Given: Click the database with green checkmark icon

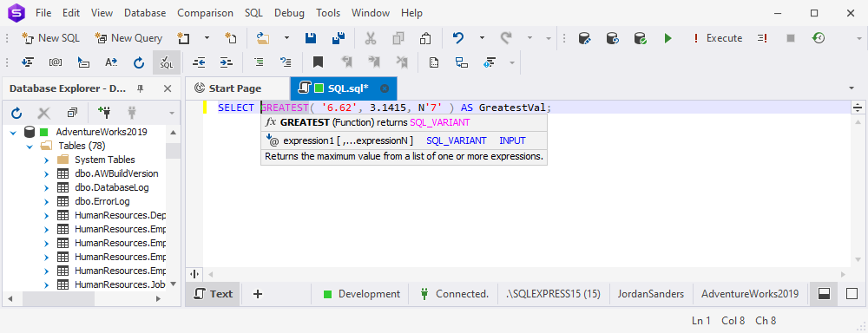Looking at the screenshot, I should click(640, 38).
